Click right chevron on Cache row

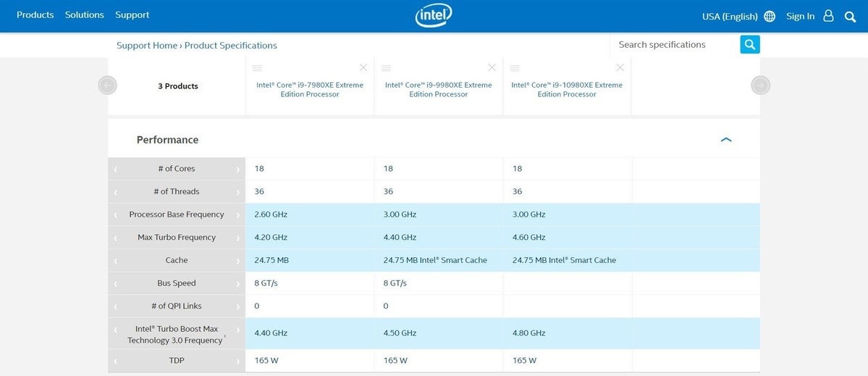click(238, 260)
